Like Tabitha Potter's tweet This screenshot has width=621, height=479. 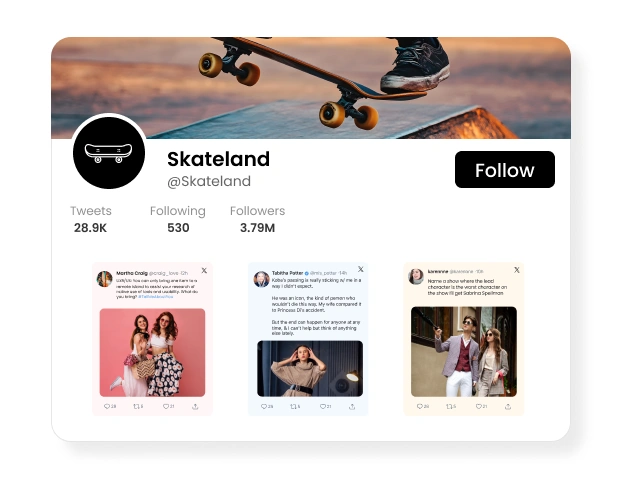click(322, 406)
